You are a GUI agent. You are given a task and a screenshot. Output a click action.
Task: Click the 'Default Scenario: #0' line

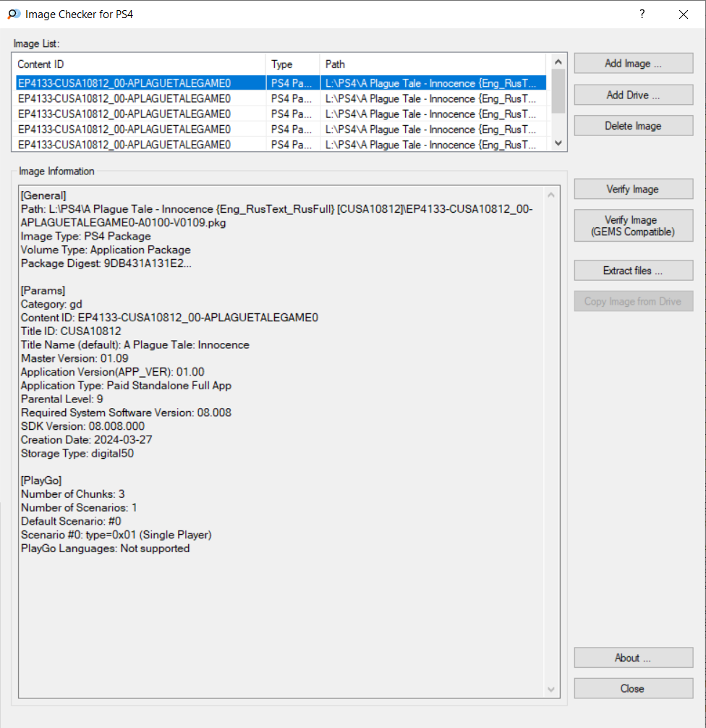tap(71, 521)
